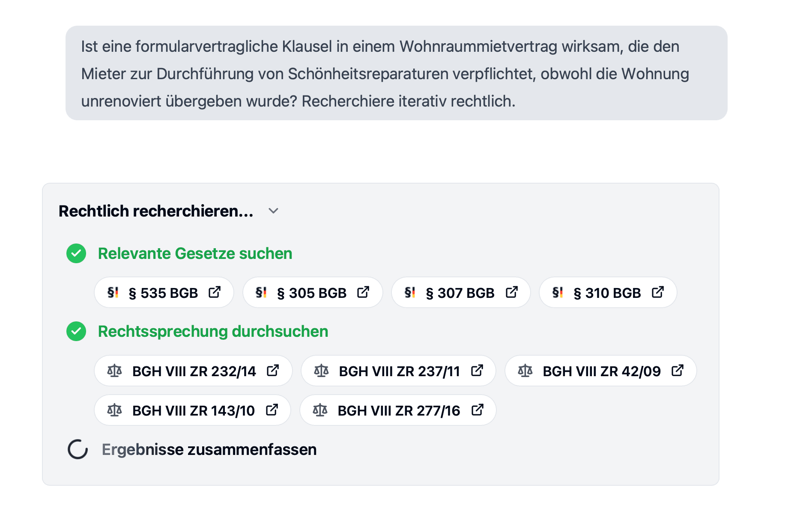The width and height of the screenshot is (812, 511).
Task: Select the Rechtlich recherchieren heading
Action: (x=156, y=211)
